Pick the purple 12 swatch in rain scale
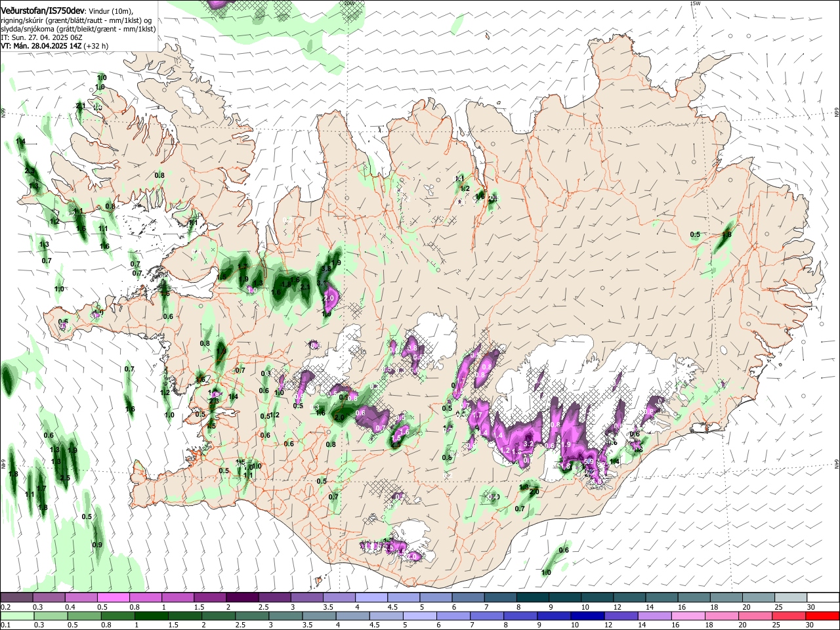 pos(621,616)
